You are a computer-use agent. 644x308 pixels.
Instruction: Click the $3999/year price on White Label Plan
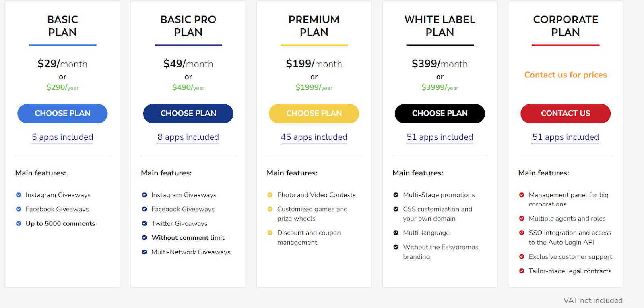pos(440,87)
